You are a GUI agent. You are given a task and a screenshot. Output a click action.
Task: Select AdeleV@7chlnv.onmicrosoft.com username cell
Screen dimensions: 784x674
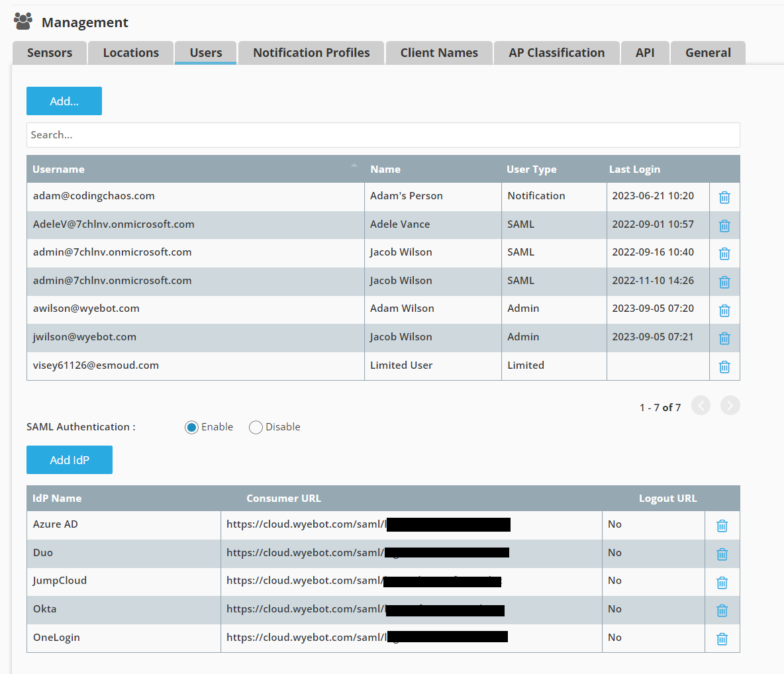195,224
